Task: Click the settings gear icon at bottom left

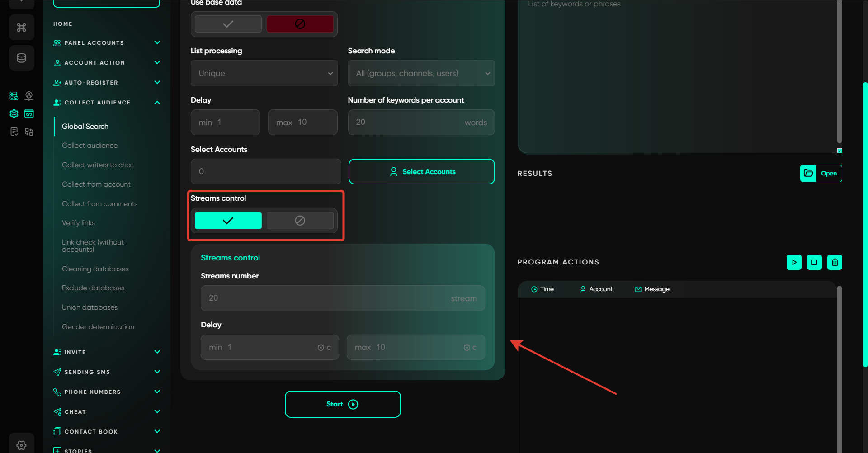Action: (21, 445)
